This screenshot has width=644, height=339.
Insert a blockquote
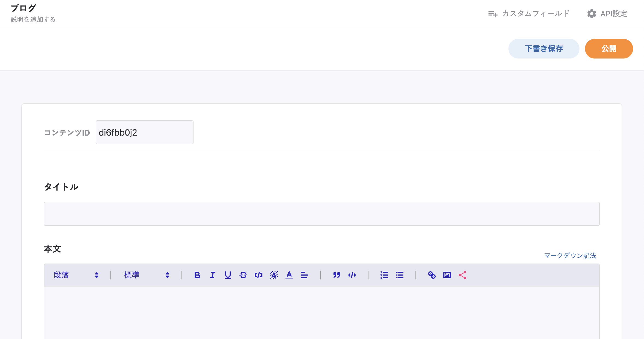[x=336, y=275]
